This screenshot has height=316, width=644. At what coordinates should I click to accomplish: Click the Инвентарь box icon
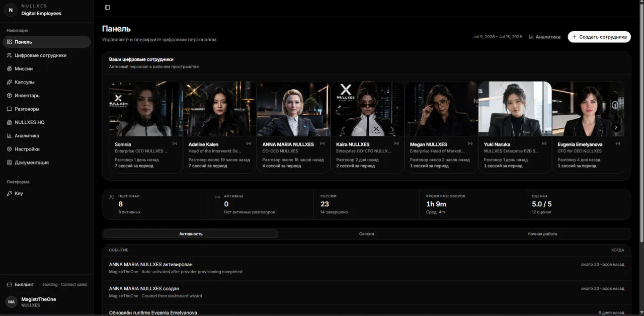(10, 96)
